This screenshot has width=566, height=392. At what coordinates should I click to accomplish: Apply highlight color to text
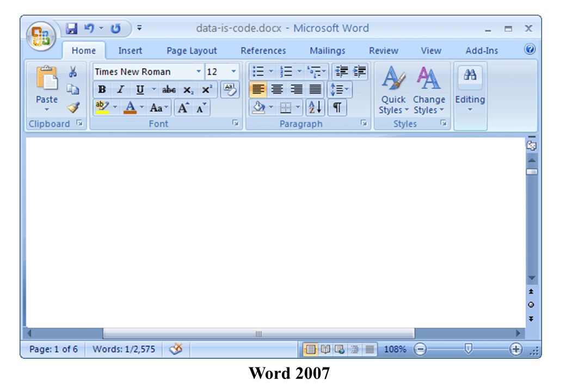pyautogui.click(x=102, y=107)
